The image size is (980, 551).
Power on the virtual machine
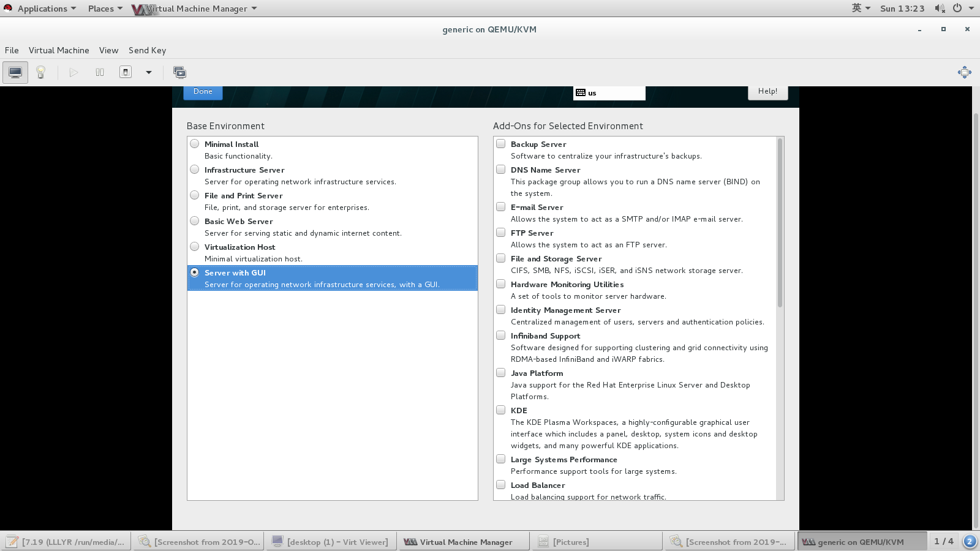coord(73,72)
